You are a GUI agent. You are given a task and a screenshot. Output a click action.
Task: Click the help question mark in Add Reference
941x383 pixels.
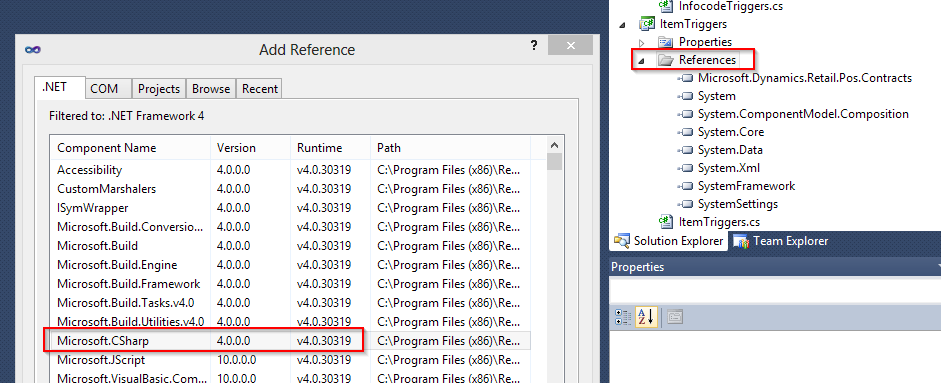click(534, 45)
